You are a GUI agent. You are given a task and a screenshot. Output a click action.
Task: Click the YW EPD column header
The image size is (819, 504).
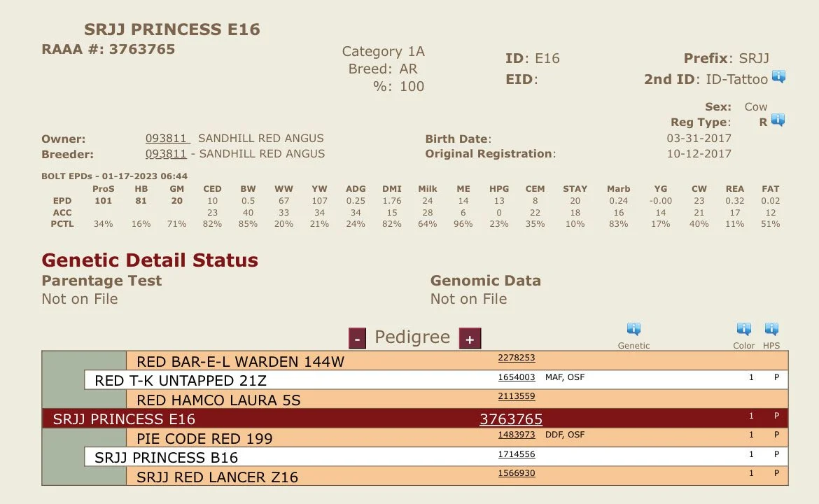pyautogui.click(x=319, y=188)
